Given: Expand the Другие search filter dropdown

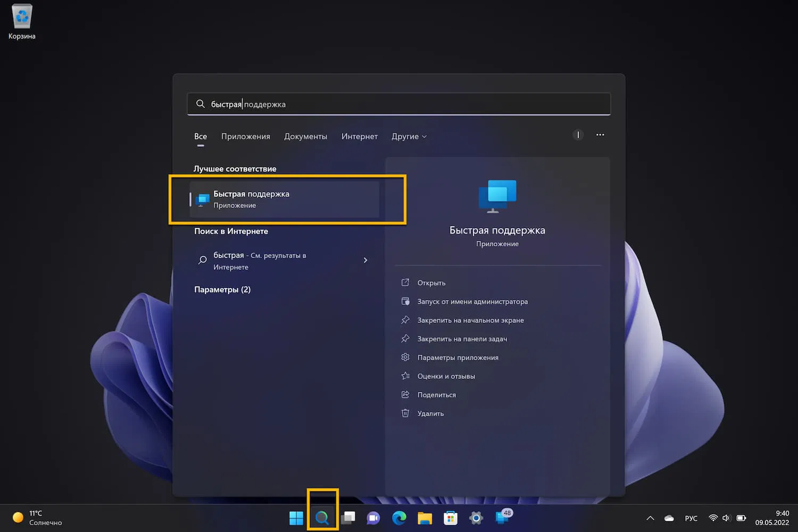Looking at the screenshot, I should [409, 136].
